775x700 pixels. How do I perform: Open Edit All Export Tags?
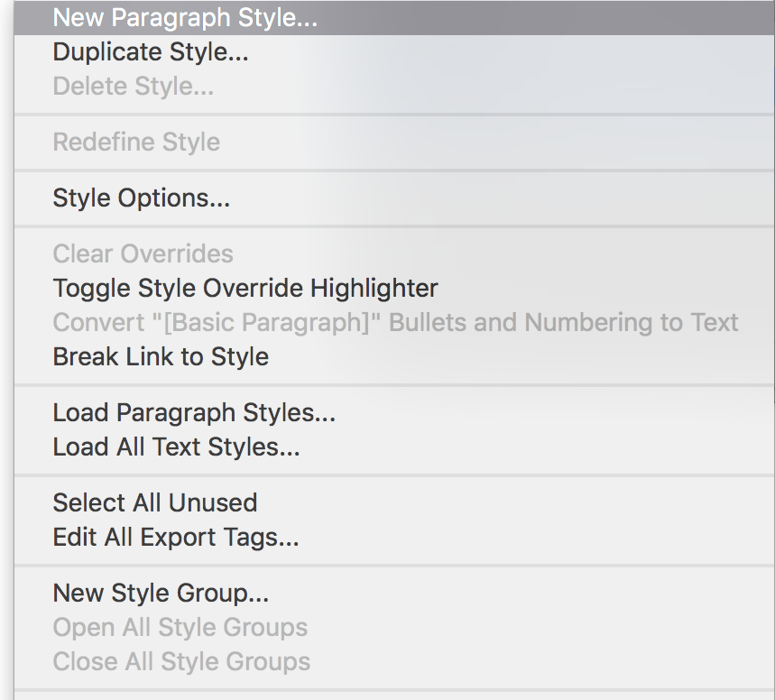tap(176, 538)
